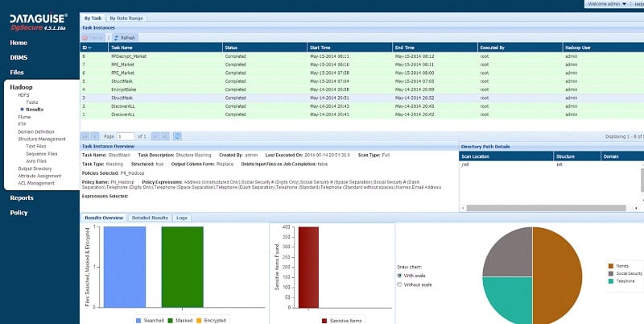The width and height of the screenshot is (644, 324).
Task: Sort by Start Time column header
Action: point(350,48)
